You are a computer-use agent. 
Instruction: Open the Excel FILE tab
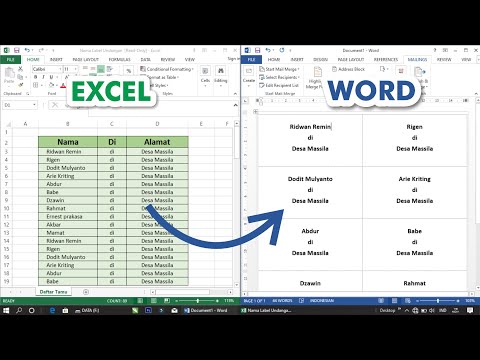tap(11, 59)
